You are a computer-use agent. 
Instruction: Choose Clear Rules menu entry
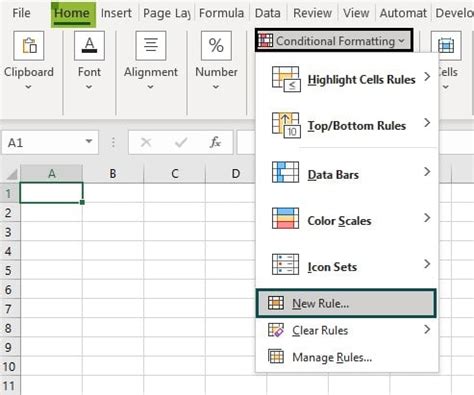[x=347, y=330]
